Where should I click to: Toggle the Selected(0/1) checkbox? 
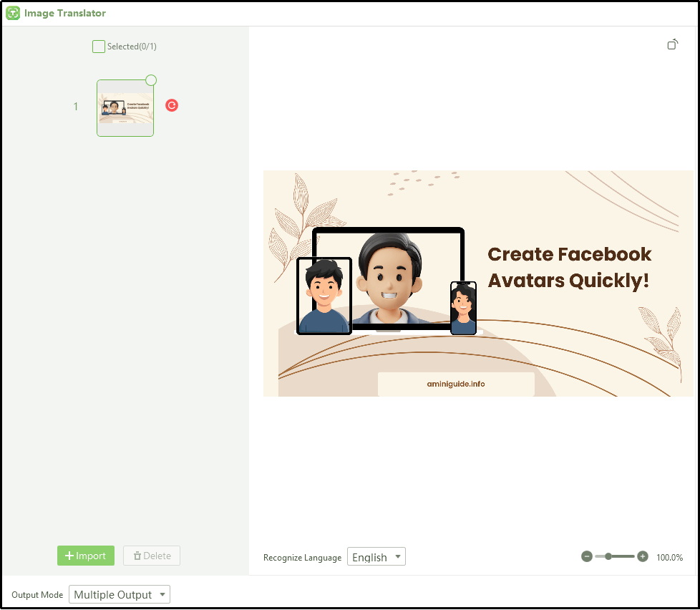click(x=98, y=46)
